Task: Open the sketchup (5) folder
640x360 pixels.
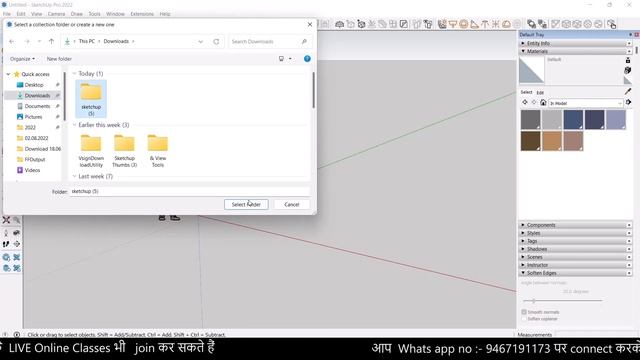Action: tap(91, 99)
